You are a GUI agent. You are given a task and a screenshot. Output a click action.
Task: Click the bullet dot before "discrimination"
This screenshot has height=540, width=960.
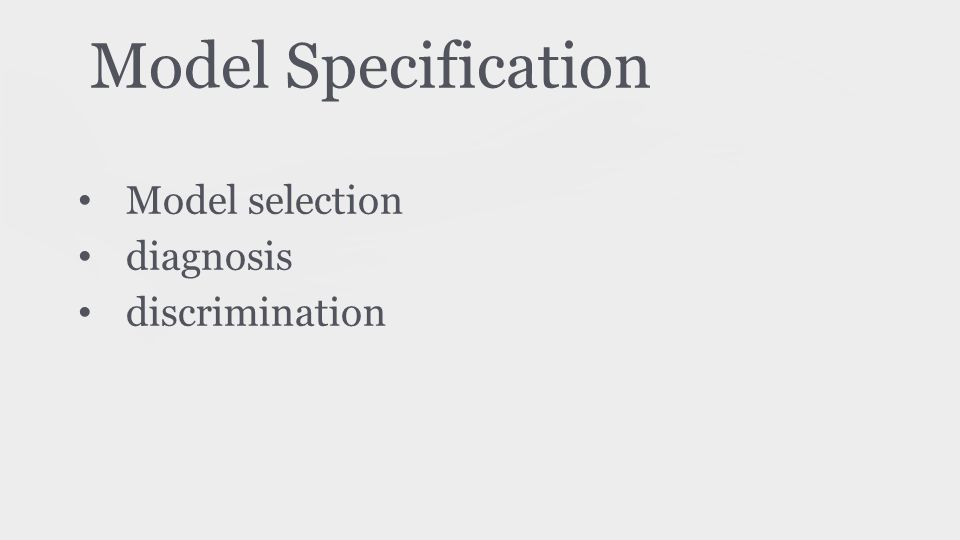[85, 313]
